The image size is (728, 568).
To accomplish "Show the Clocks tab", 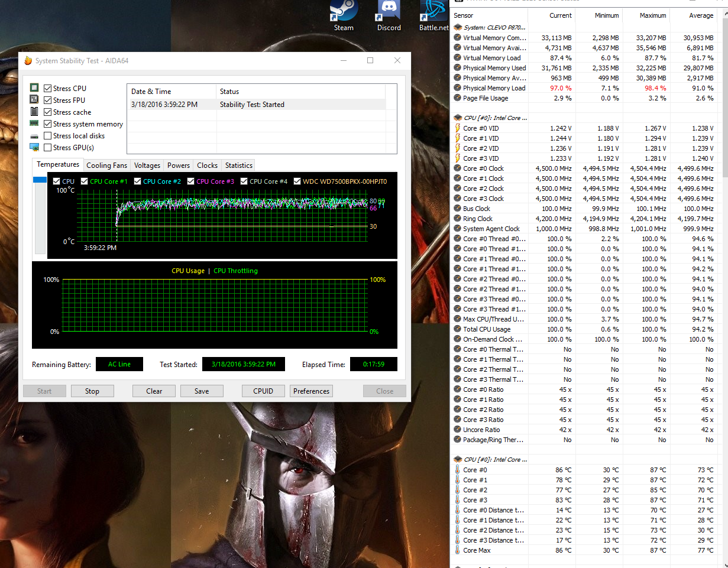I will click(x=207, y=165).
